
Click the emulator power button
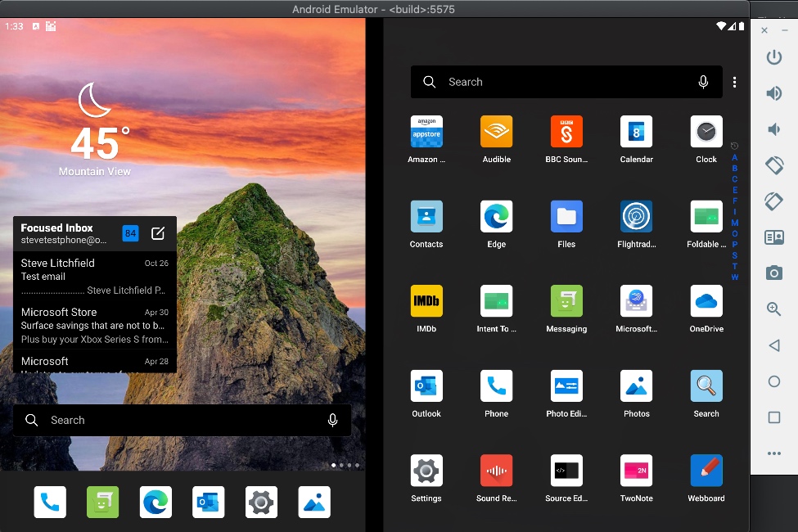click(x=774, y=56)
